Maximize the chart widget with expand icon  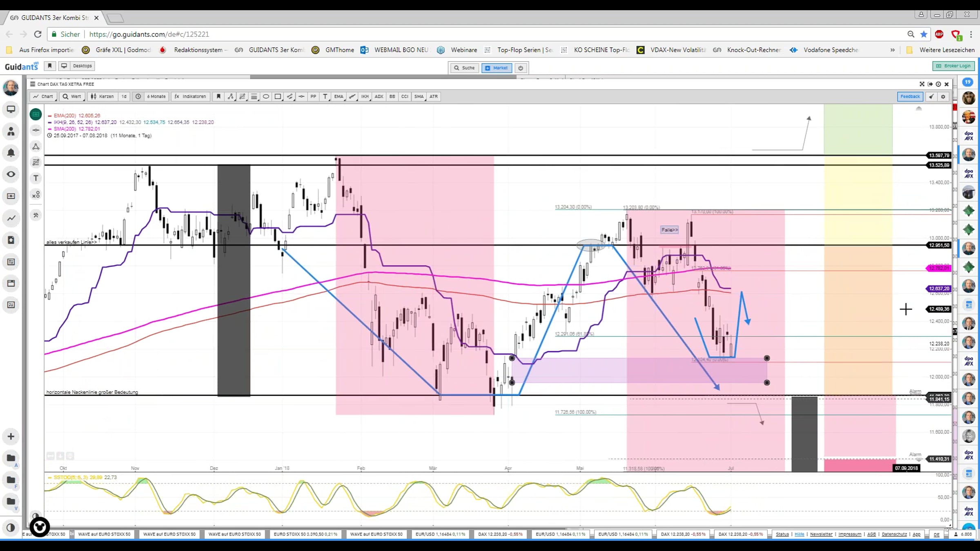(x=922, y=84)
